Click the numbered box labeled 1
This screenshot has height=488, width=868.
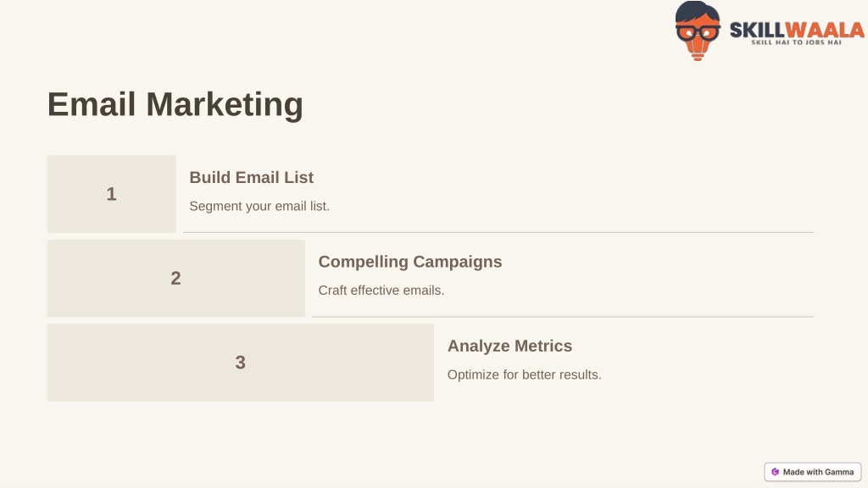point(111,194)
